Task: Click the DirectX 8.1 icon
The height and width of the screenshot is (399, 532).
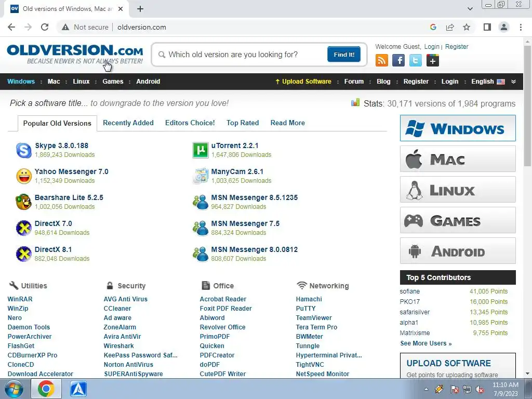Action: click(24, 254)
